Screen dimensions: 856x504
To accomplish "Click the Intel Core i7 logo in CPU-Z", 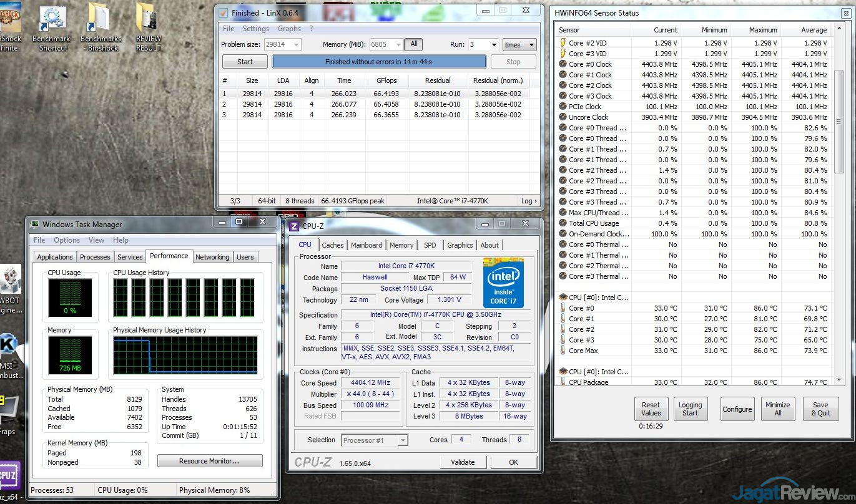I will pyautogui.click(x=503, y=283).
